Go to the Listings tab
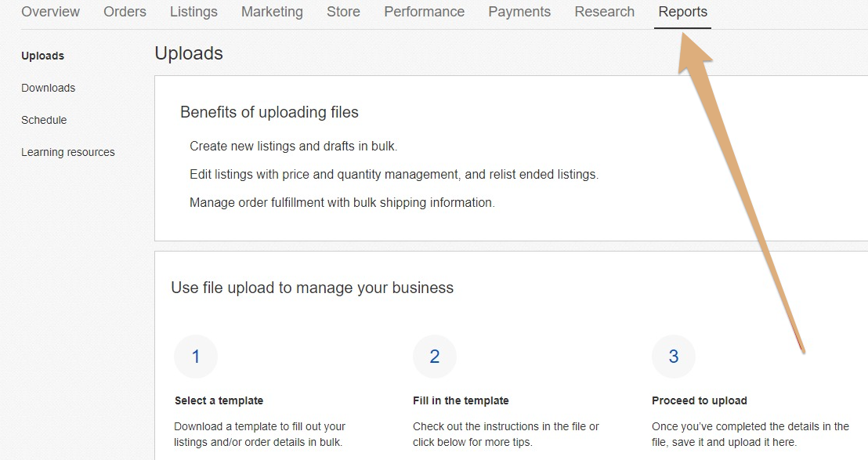Image resolution: width=868 pixels, height=460 pixels. coord(193,12)
